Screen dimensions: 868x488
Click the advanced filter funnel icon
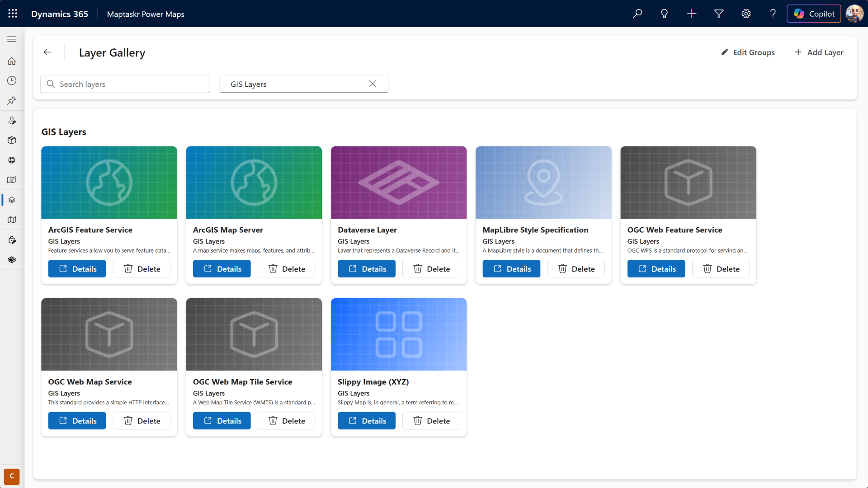pos(719,14)
